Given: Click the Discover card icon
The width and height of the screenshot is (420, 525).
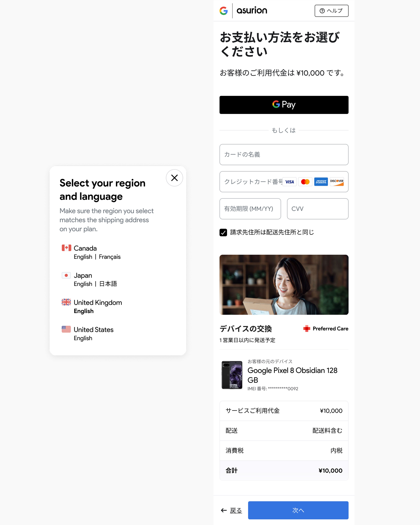Looking at the screenshot, I should click(337, 182).
